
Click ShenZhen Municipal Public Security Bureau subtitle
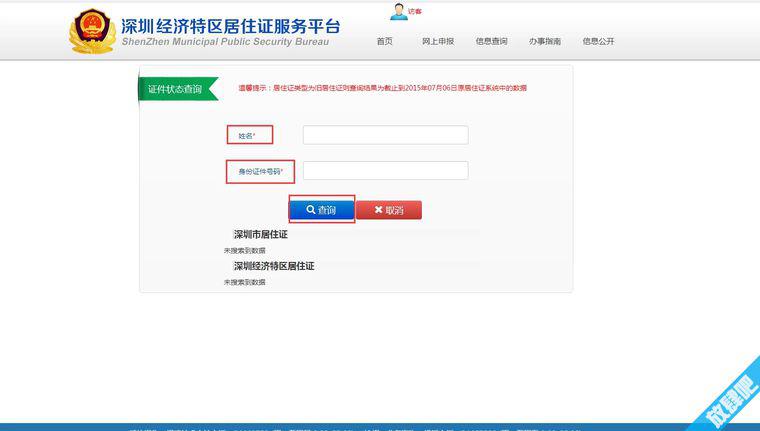(225, 42)
